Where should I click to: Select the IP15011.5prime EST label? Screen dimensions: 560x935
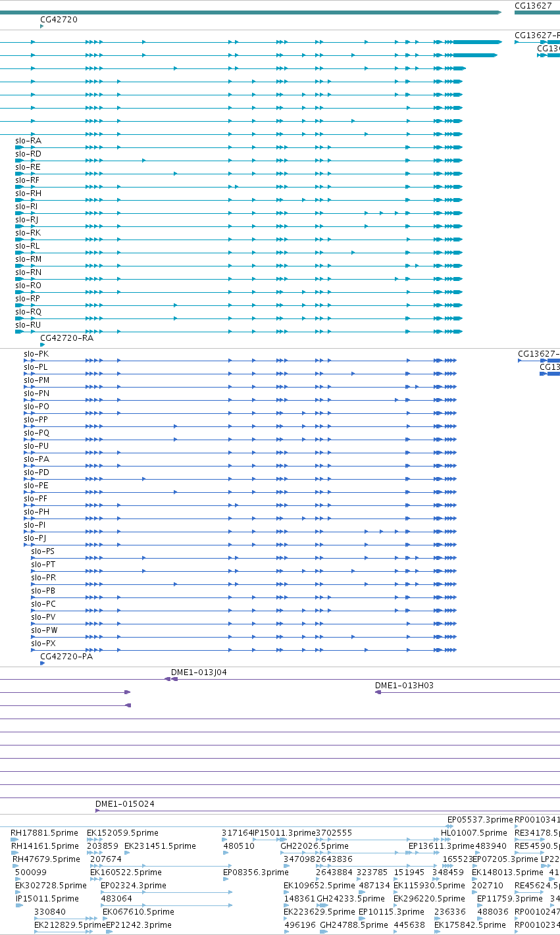pos(47,899)
